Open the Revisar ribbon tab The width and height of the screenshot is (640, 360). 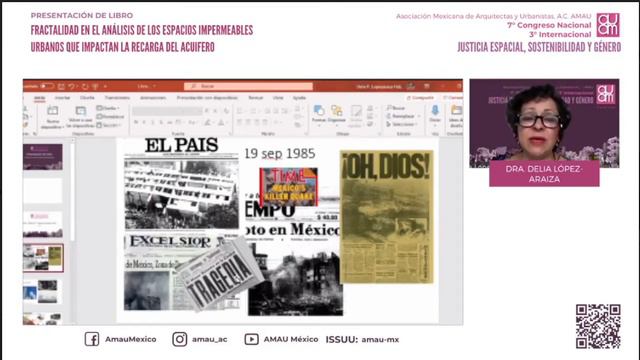(256, 98)
